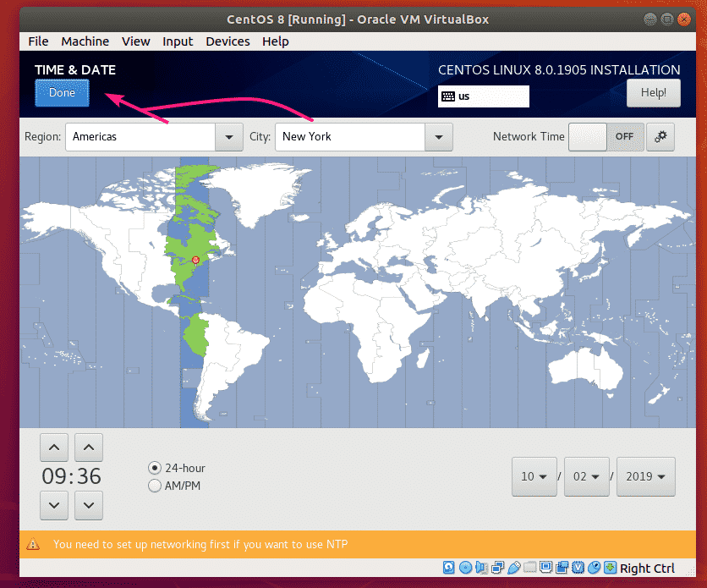The height and width of the screenshot is (588, 707).
Task: Increase the hour with up arrow
Action: 54,448
